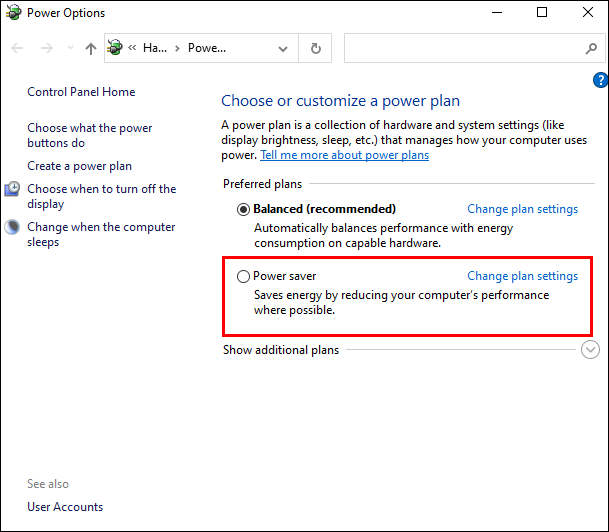Viewport: 609px width, 532px height.
Task: Open Create a power plan link
Action: (x=79, y=166)
